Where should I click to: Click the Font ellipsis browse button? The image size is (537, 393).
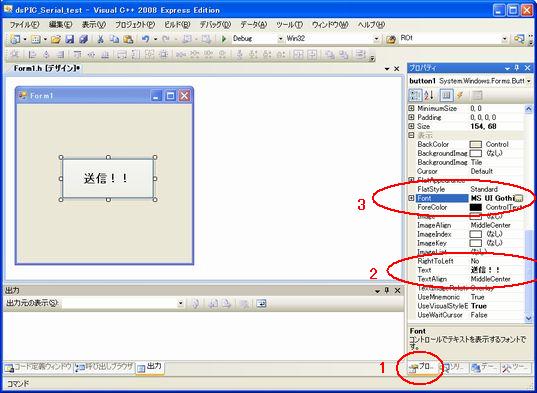click(519, 198)
